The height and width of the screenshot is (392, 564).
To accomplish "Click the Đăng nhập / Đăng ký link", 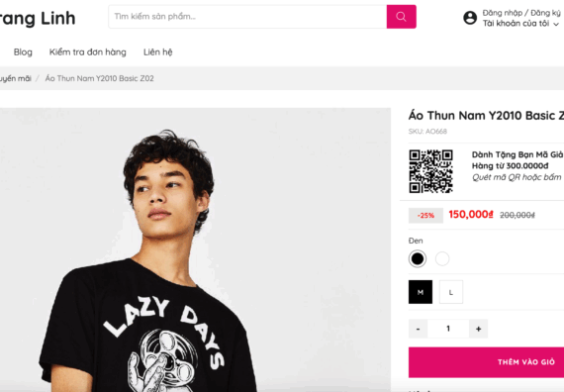I will click(521, 13).
